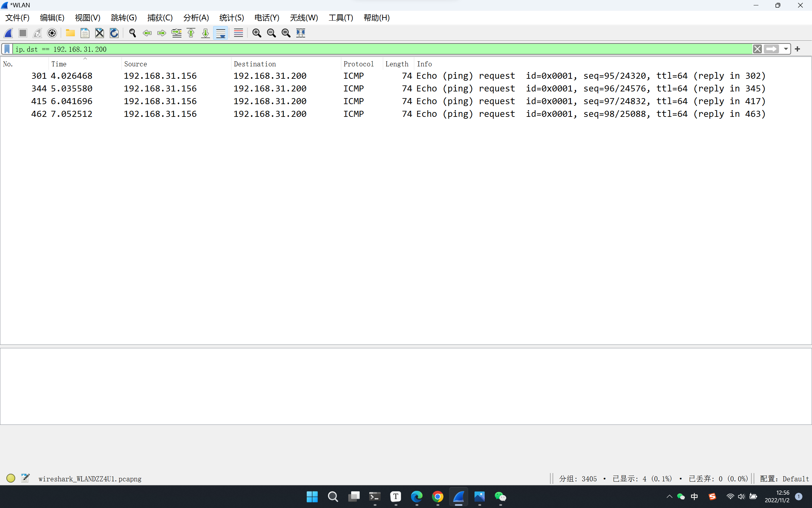The image size is (812, 508).
Task: Select packet 344 row
Action: point(405,89)
